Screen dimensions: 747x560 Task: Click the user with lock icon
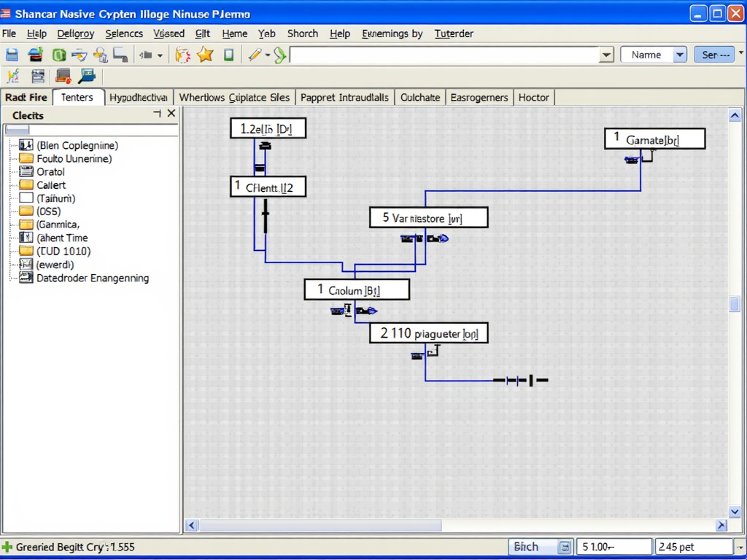tap(101, 55)
